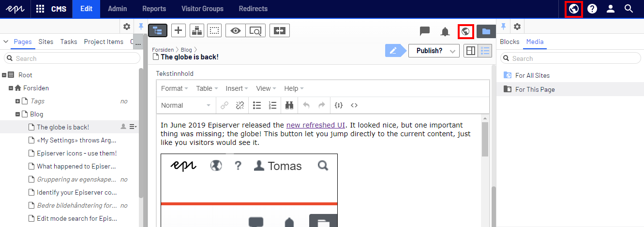
Task: Open the global menu apps grid
Action: tap(40, 9)
